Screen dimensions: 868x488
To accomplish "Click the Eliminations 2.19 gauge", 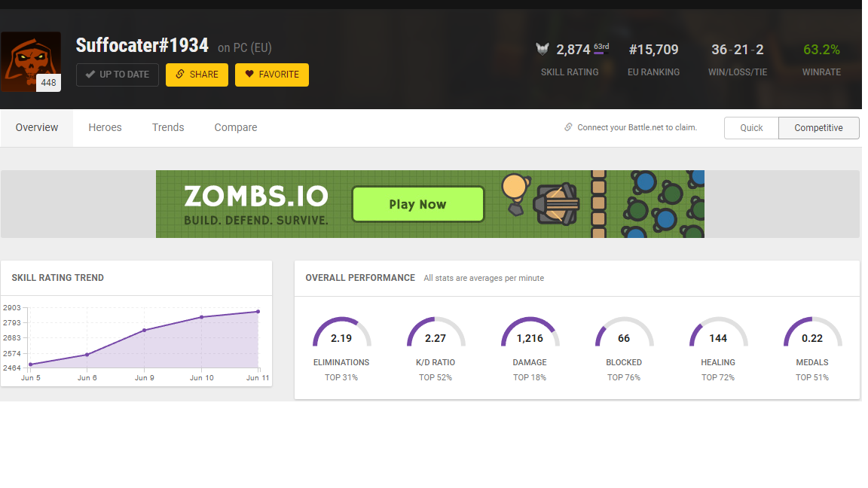I will tap(341, 333).
